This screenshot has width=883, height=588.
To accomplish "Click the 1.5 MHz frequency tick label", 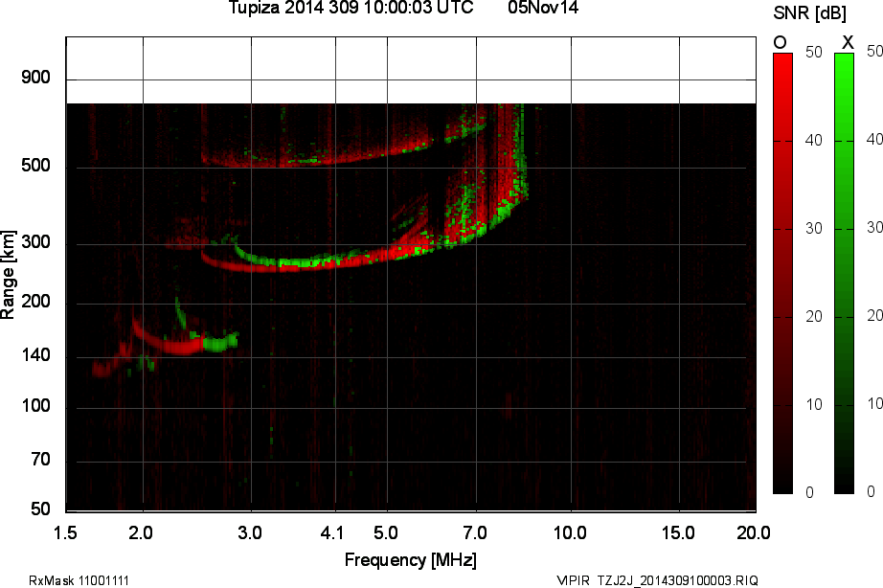I will coord(66,531).
